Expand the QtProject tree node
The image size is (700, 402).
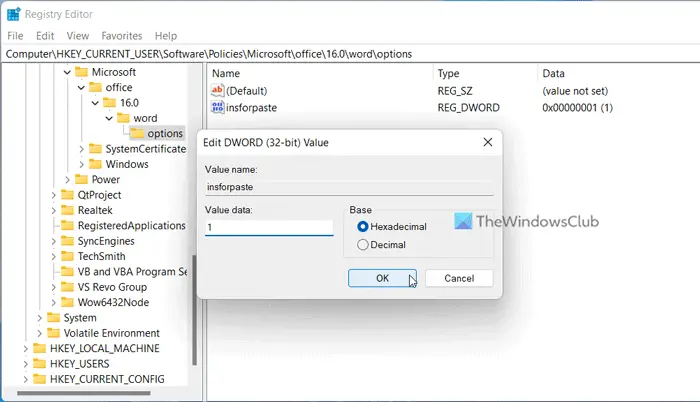click(53, 195)
